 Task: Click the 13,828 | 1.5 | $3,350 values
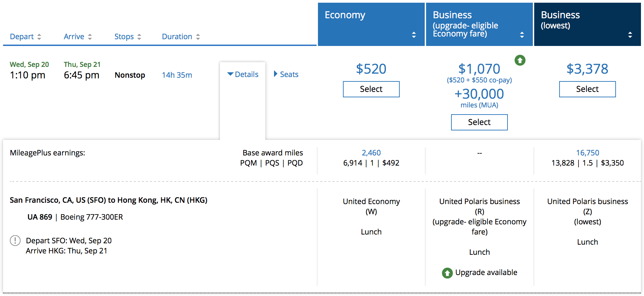(x=587, y=163)
